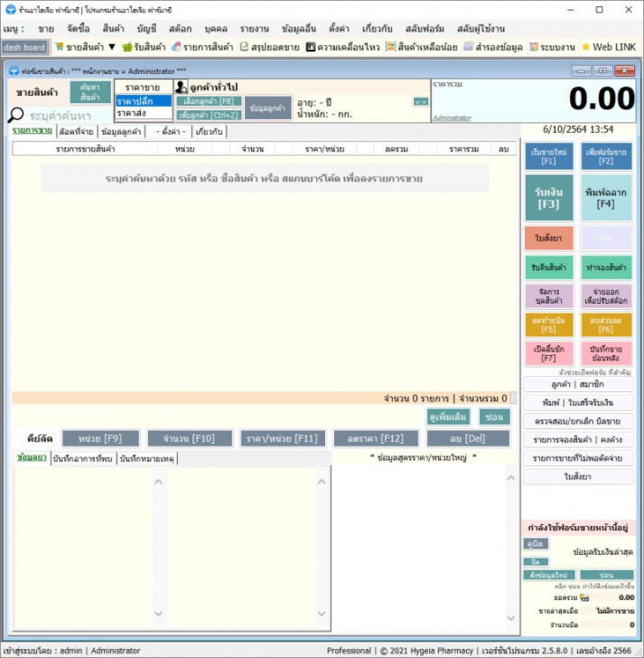Open พิมพ์ | ใบเสร็จรับเงิน shortcut
644x658 pixels.
(x=578, y=402)
